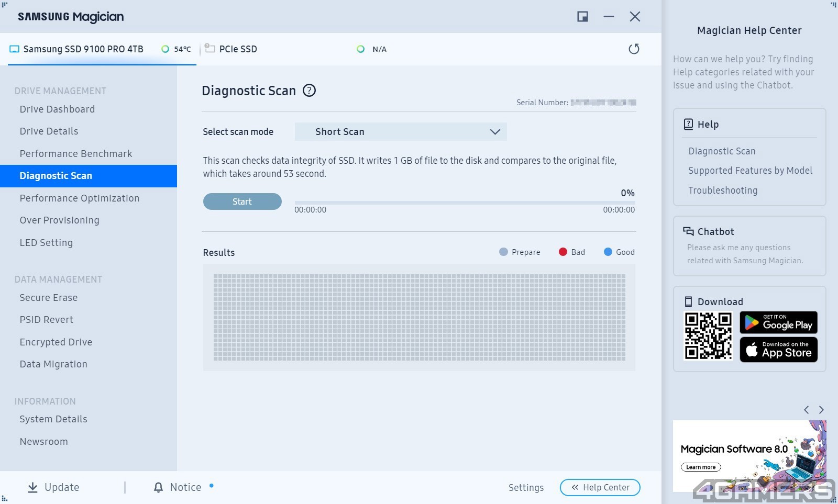
Task: Click the Chatbot speech bubble icon
Action: [x=688, y=231]
